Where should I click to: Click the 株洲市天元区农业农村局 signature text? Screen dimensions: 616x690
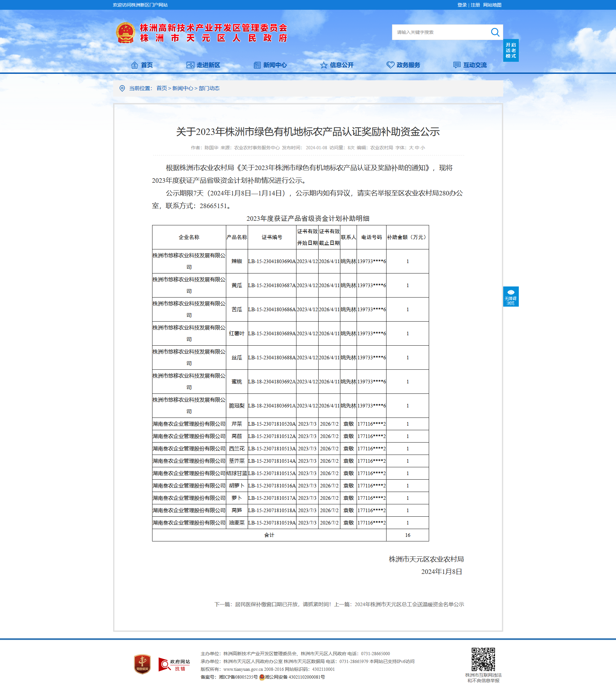426,559
